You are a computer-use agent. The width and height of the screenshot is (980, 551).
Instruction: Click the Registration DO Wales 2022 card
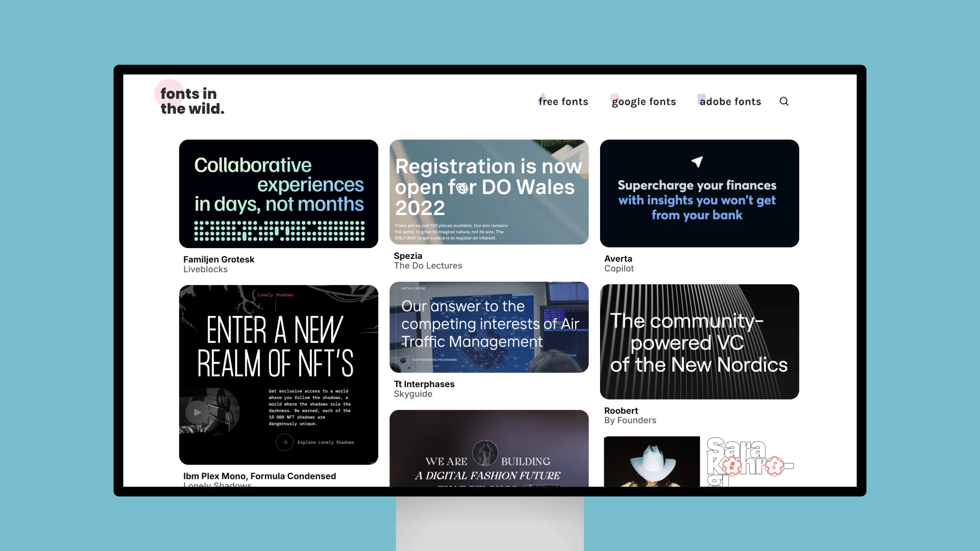tap(489, 192)
